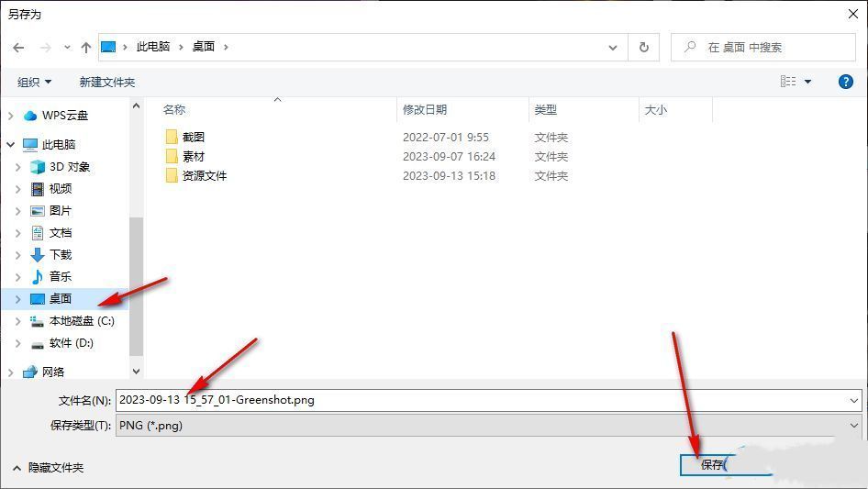Open the 保存类型 PNG combo box
Image resolution: width=868 pixels, height=489 pixels.
coord(489,426)
